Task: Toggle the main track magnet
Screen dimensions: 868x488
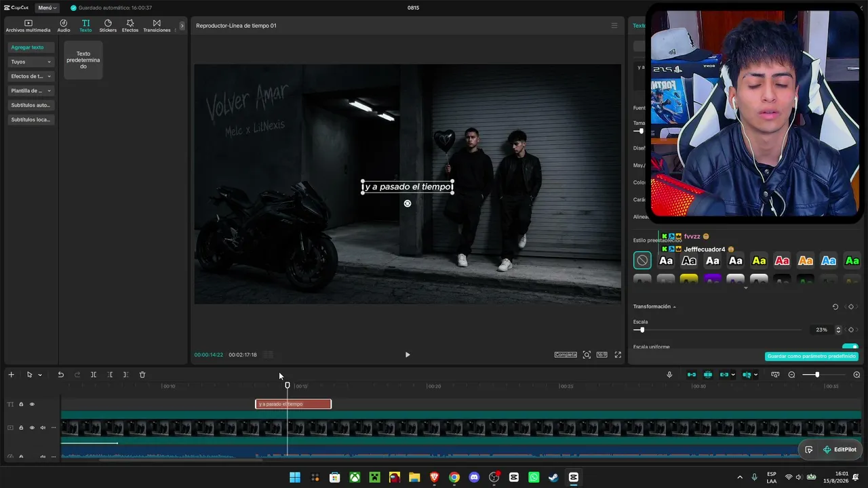Action: pyautogui.click(x=692, y=375)
